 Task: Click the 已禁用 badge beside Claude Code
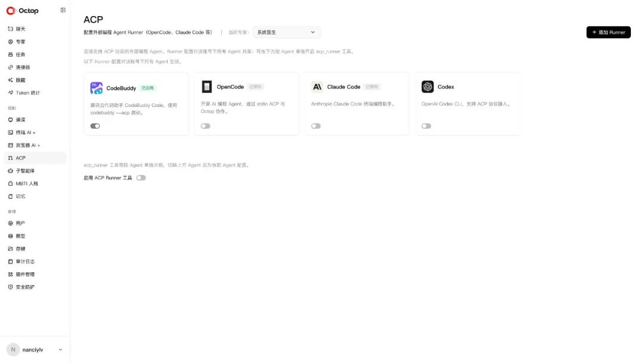pyautogui.click(x=371, y=87)
